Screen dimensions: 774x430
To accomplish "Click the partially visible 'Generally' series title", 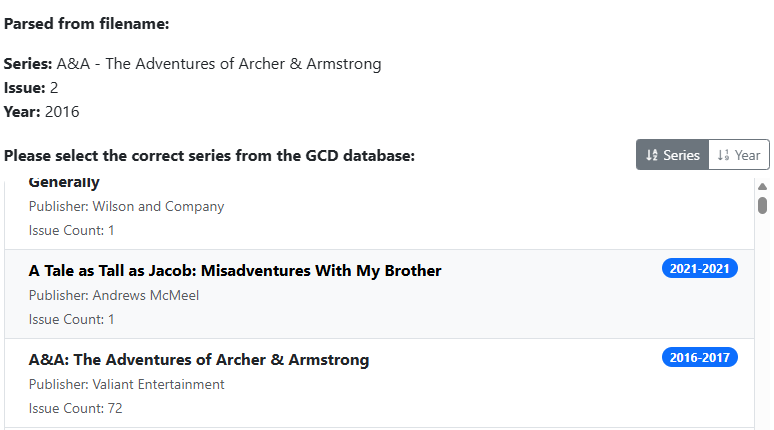I will (64, 182).
